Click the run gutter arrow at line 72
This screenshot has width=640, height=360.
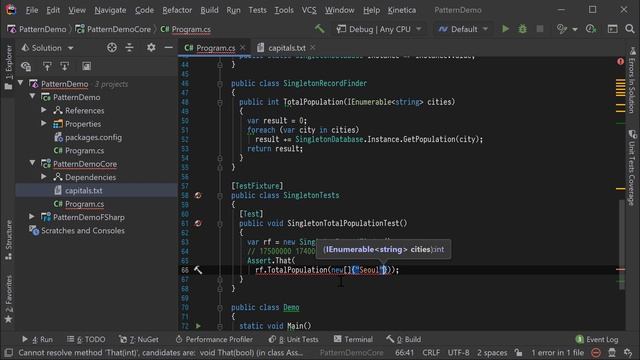click(x=198, y=326)
